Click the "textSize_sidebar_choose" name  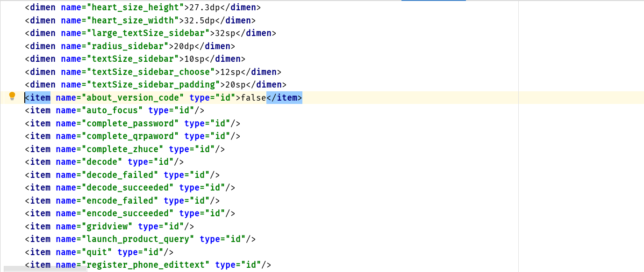(x=151, y=72)
